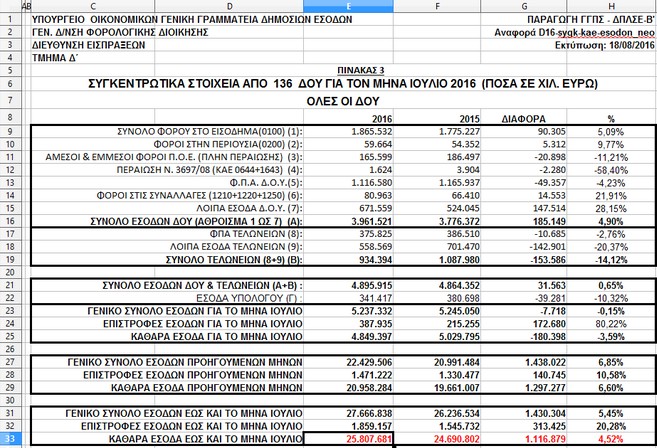Viewport: 657px width, 448px height.
Task: Click the 5,09% cell
Action: pos(611,132)
